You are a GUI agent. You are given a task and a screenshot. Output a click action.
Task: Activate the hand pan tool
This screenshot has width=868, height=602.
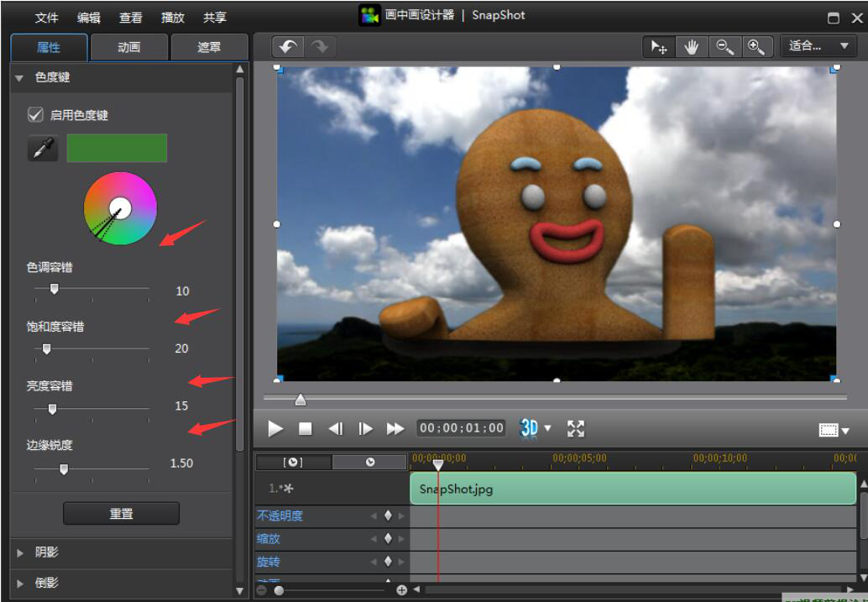[x=691, y=47]
